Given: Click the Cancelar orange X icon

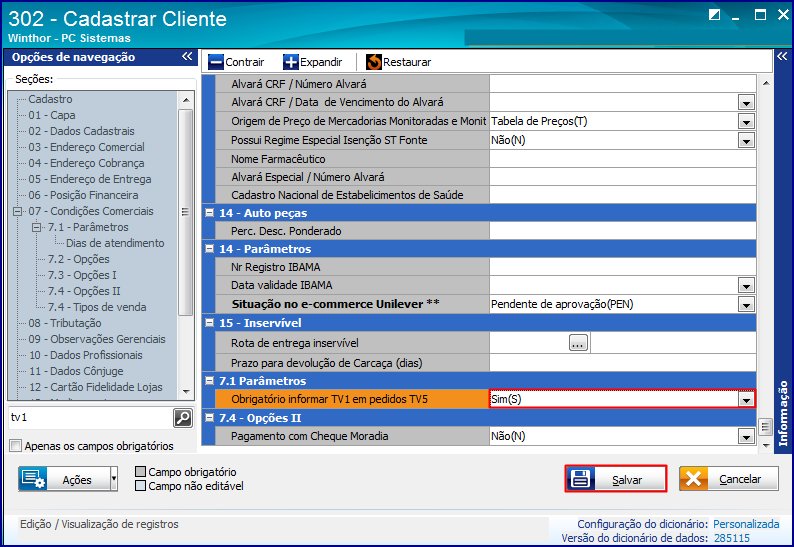Looking at the screenshot, I should click(693, 479).
